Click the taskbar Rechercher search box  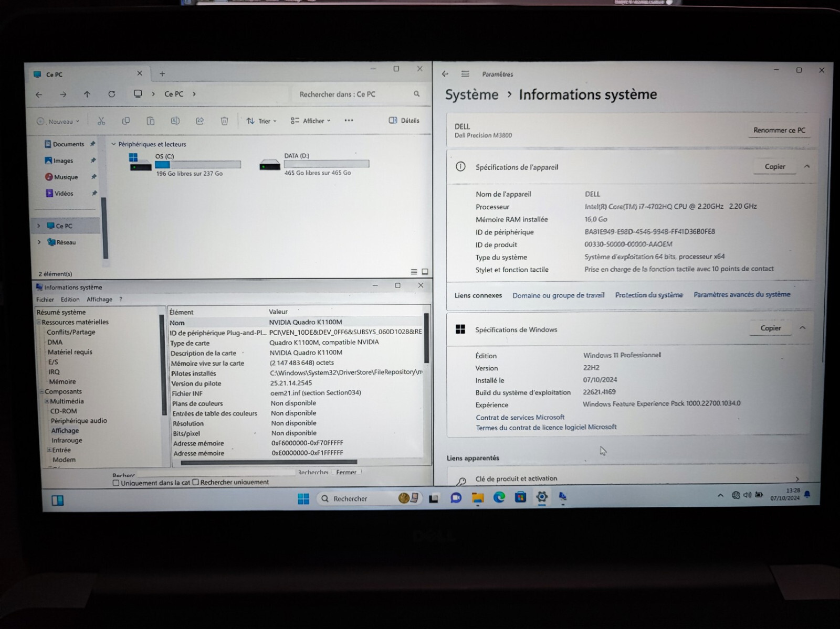(370, 498)
